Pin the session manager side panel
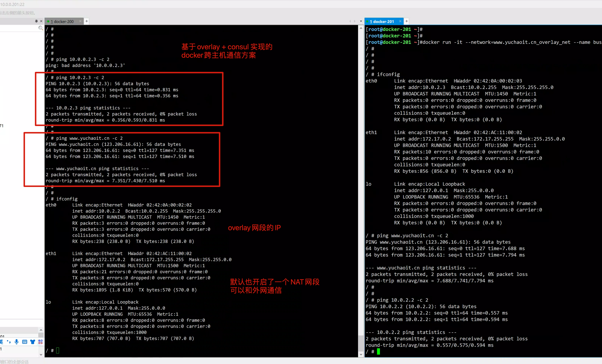This screenshot has width=602, height=364. coord(36,21)
